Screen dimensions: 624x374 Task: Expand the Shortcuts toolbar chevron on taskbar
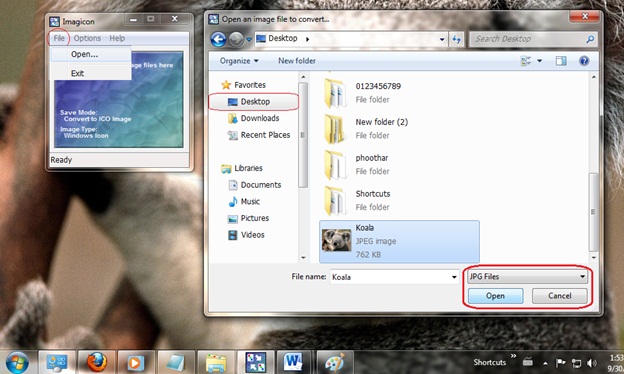[513, 356]
